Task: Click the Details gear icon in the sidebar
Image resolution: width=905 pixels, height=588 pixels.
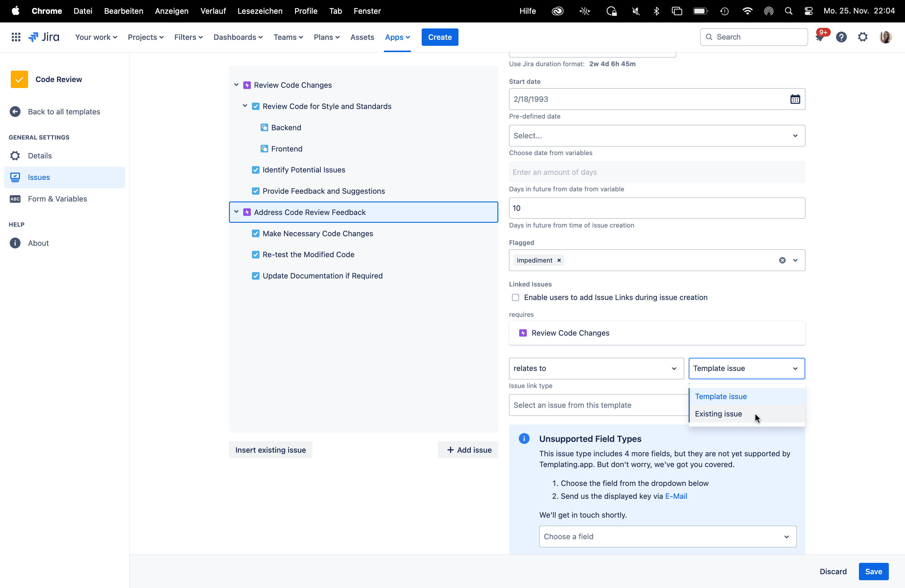Action: 15,156
